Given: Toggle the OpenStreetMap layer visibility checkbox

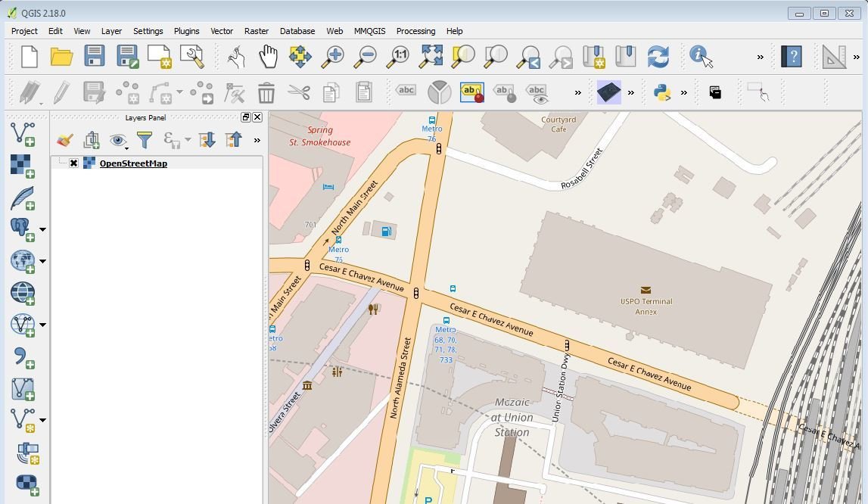Looking at the screenshot, I should 73,163.
